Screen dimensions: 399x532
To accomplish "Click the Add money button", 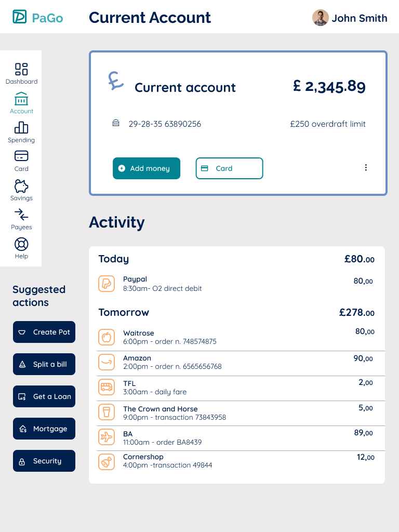I will click(x=147, y=168).
